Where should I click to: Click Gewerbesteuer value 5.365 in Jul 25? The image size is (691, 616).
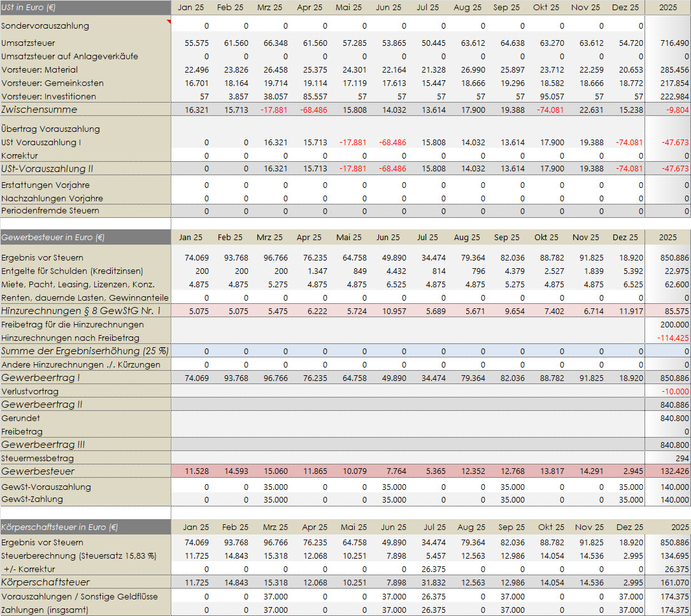tap(436, 471)
